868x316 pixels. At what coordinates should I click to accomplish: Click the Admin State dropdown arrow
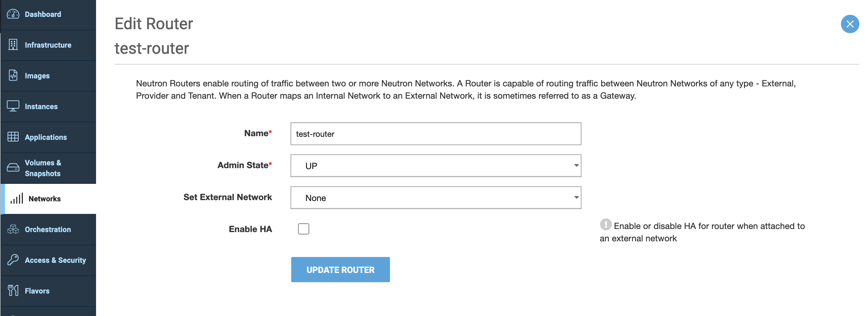[x=576, y=165]
